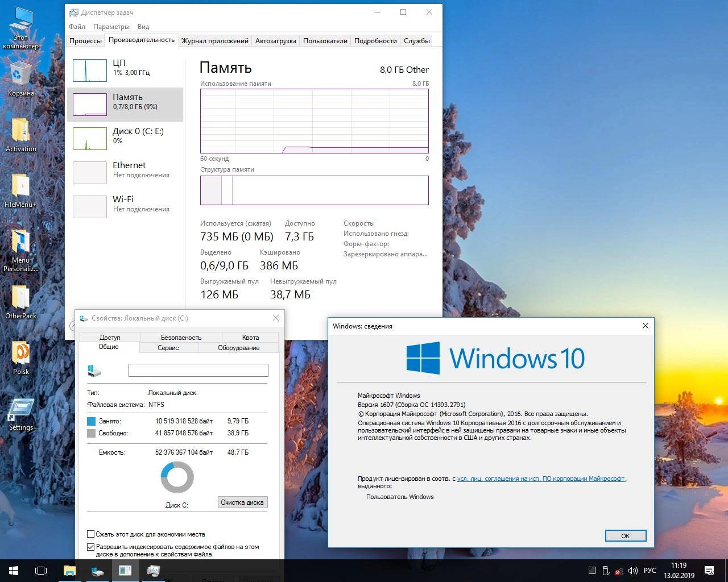Close the Свойства: Локальный диск (C:) window

coord(276,318)
